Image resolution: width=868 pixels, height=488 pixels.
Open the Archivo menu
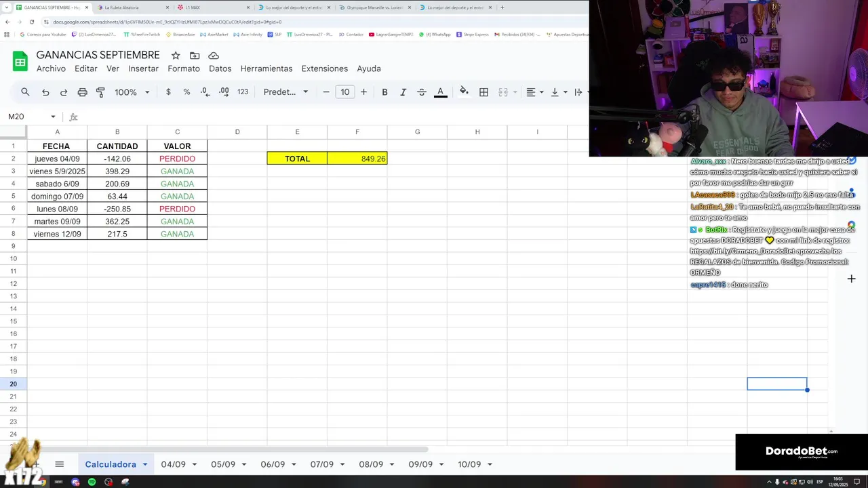(x=51, y=68)
